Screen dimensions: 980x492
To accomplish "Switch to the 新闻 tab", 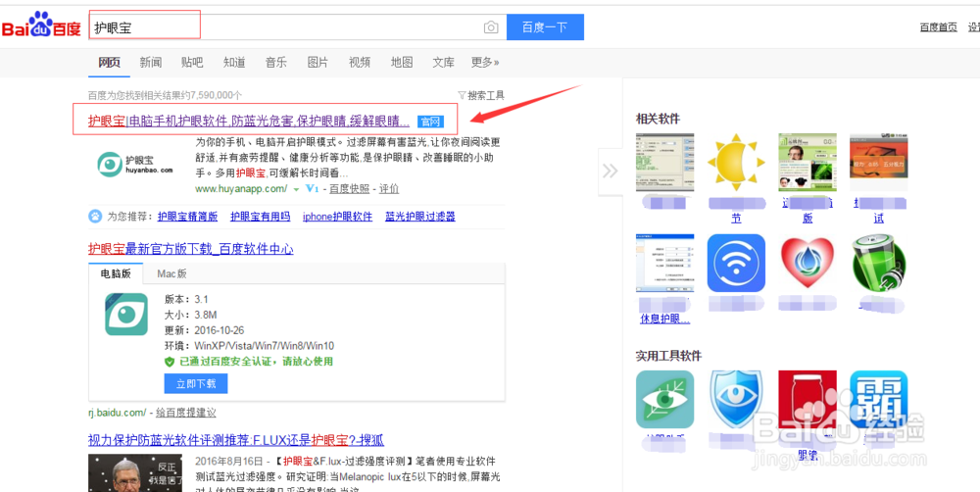I will (151, 63).
